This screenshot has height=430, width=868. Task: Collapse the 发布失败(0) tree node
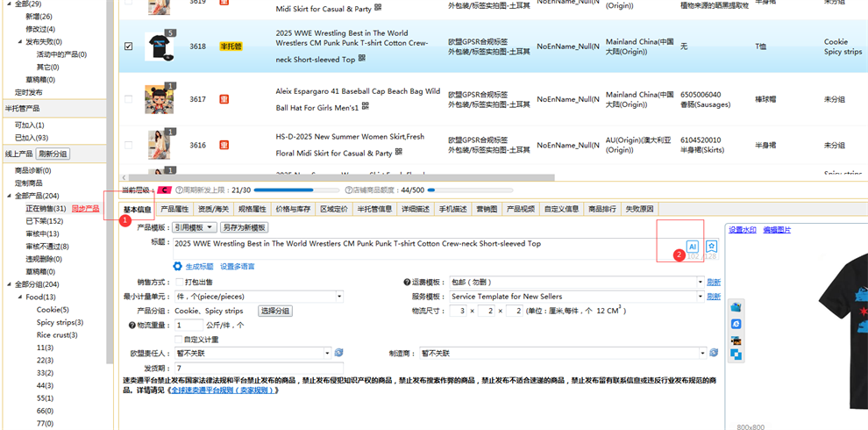[20, 41]
